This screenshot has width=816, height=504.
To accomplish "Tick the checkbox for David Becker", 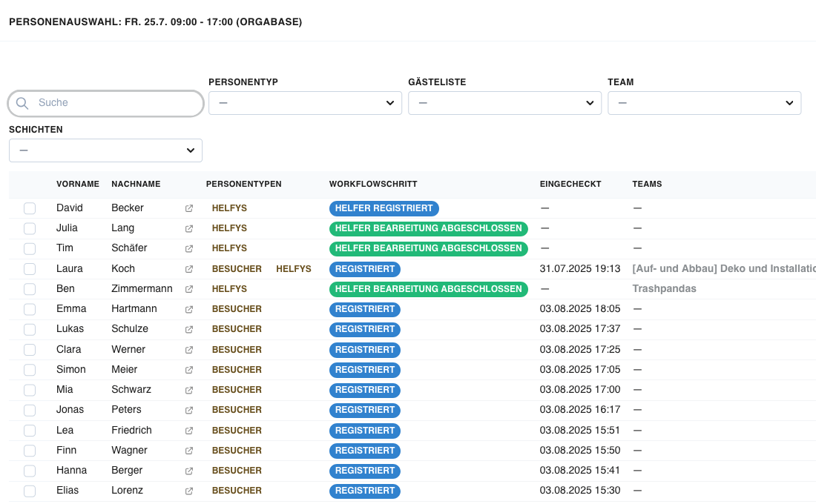I will 30,208.
